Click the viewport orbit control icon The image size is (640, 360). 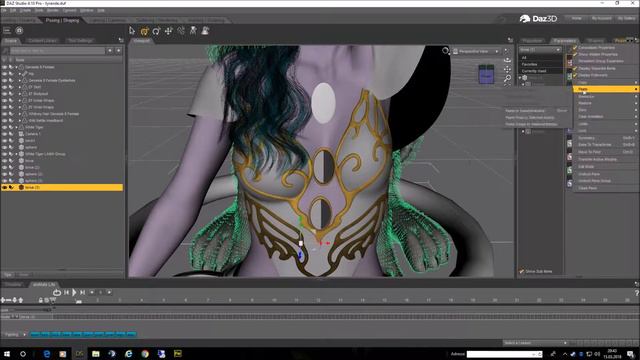click(507, 60)
